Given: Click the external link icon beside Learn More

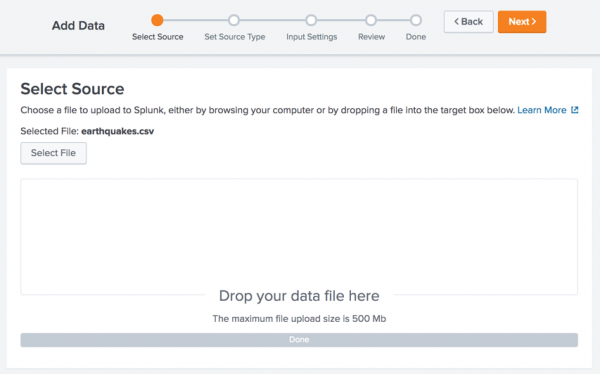Looking at the screenshot, I should point(574,110).
